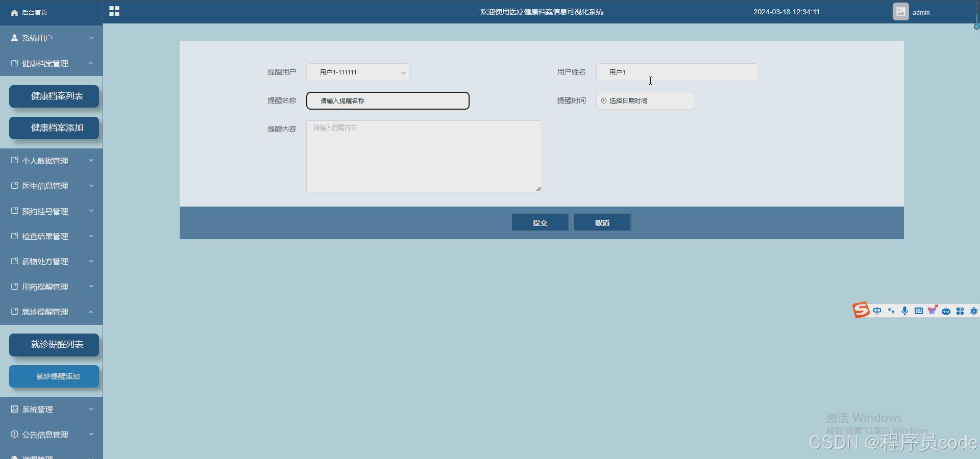Expand the 个人数据管理 chevron
Screen dimensions: 980x459
coord(91,160)
